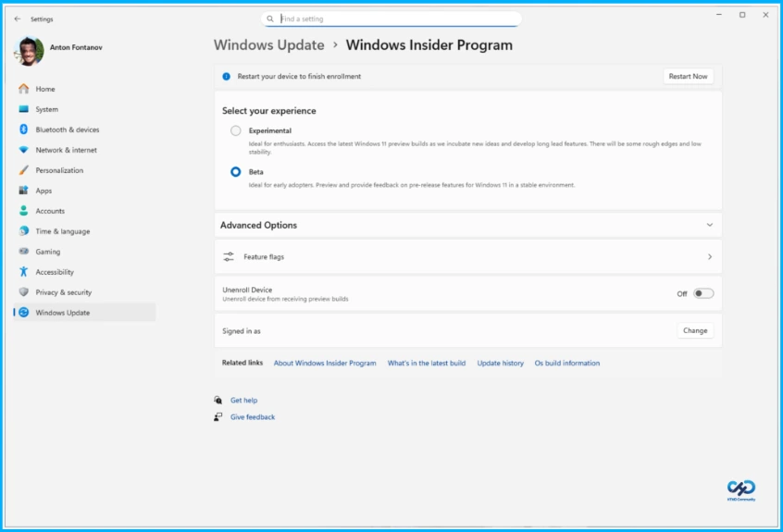Click Anton Fontanov account name
The height and width of the screenshot is (532, 783).
tap(76, 47)
